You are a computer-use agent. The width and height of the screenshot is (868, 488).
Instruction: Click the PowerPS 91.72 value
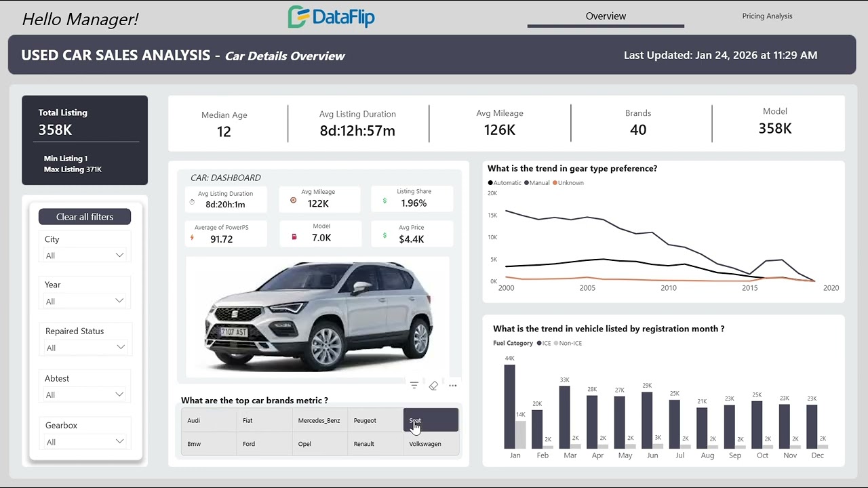[x=222, y=239]
